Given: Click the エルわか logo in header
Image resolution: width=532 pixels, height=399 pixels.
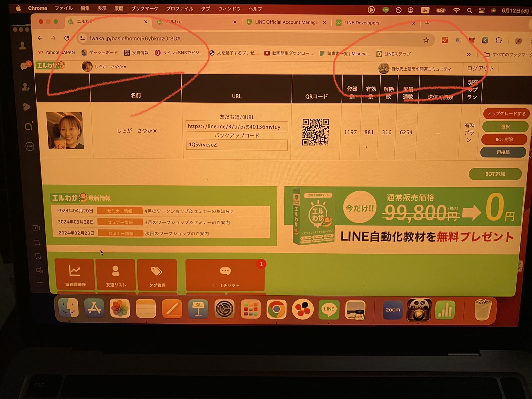Looking at the screenshot, I should [51, 66].
